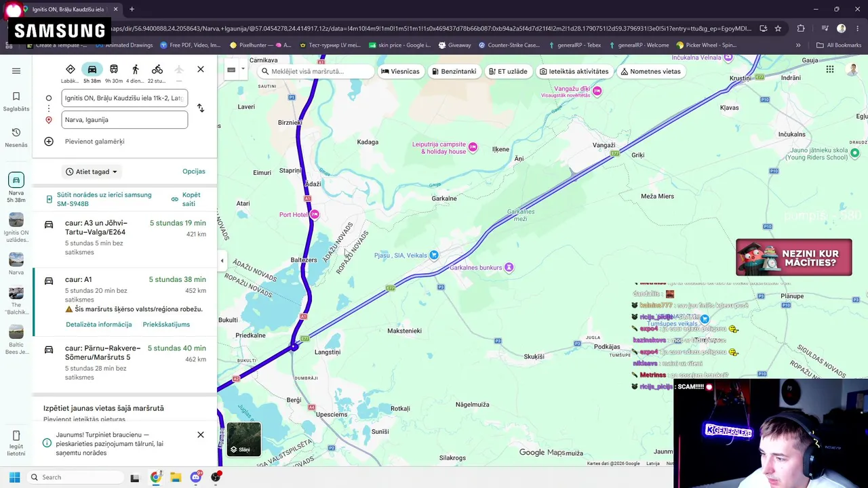Copy the route link with Kopēt saiti
The image size is (868, 488).
pyautogui.click(x=186, y=199)
